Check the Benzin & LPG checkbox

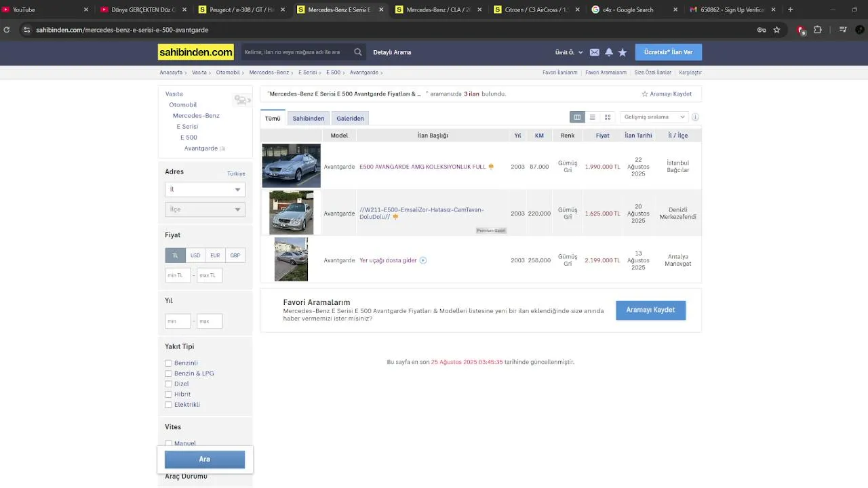[168, 373]
